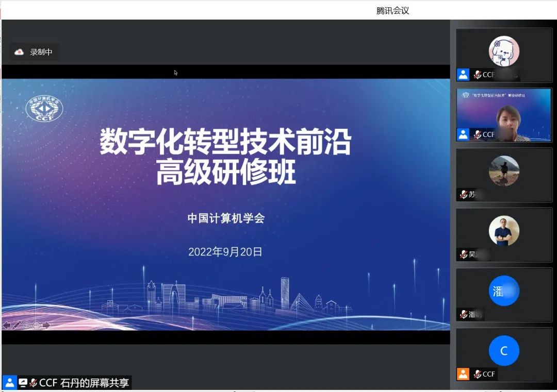Click the orange profile icon in the bottom CCF tile
Viewport: 557px width, 392px height.
(463, 374)
